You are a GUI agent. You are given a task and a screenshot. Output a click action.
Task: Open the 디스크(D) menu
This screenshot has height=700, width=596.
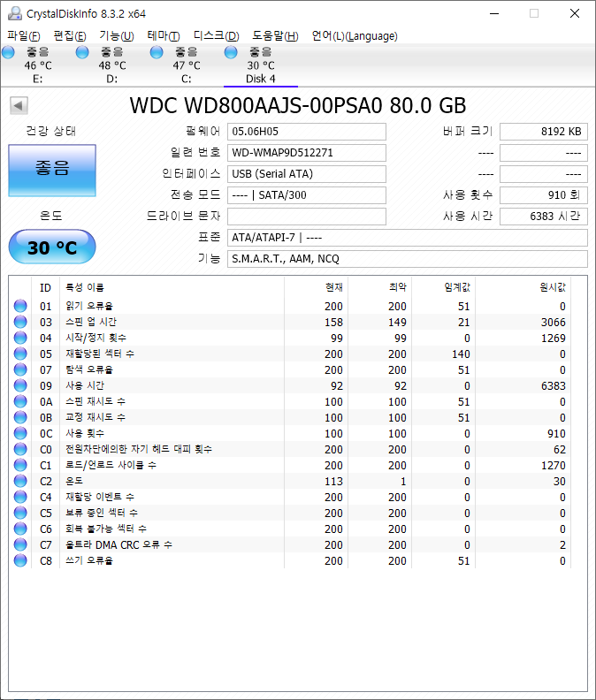pyautogui.click(x=217, y=35)
